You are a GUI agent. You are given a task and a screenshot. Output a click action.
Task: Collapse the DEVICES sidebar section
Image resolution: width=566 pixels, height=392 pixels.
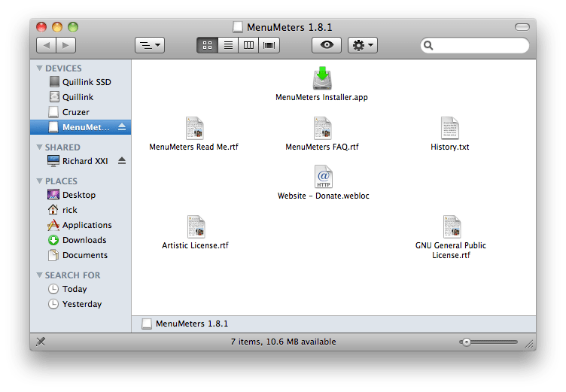coord(40,68)
